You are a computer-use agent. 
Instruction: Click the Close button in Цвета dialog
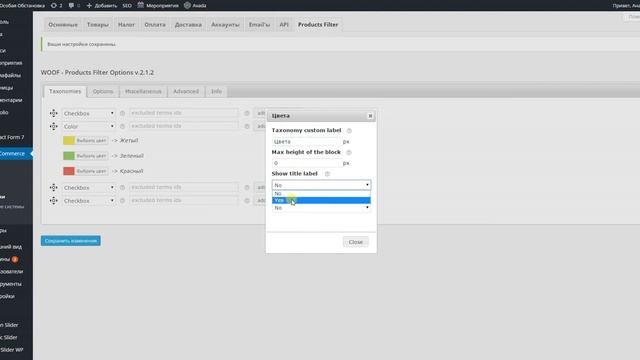point(356,242)
